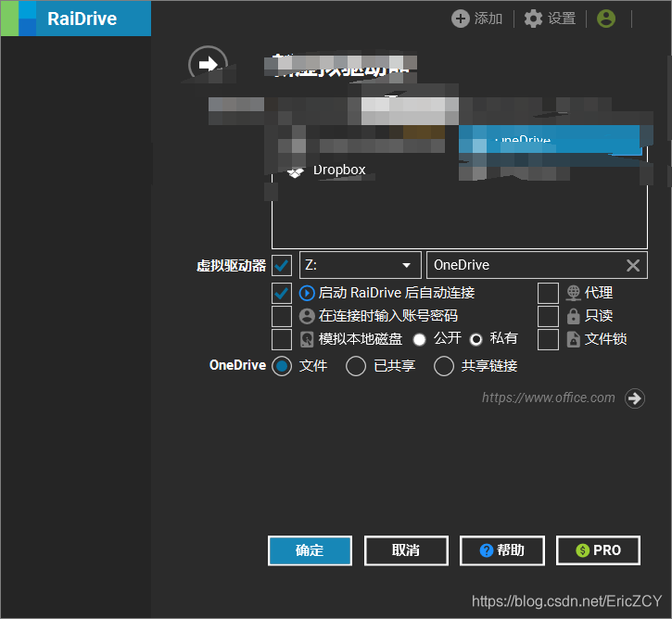
Task: Open the green account profile icon
Action: pyautogui.click(x=606, y=19)
